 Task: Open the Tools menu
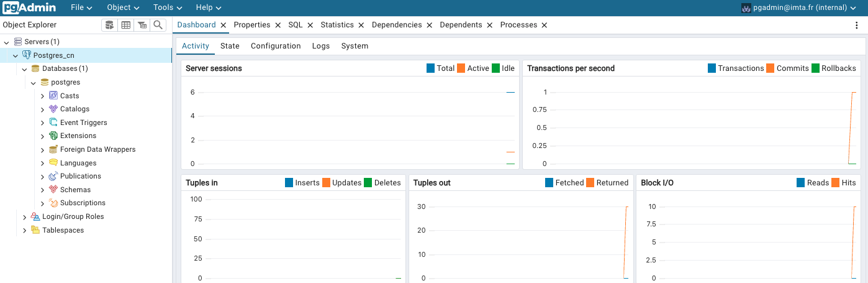point(168,7)
